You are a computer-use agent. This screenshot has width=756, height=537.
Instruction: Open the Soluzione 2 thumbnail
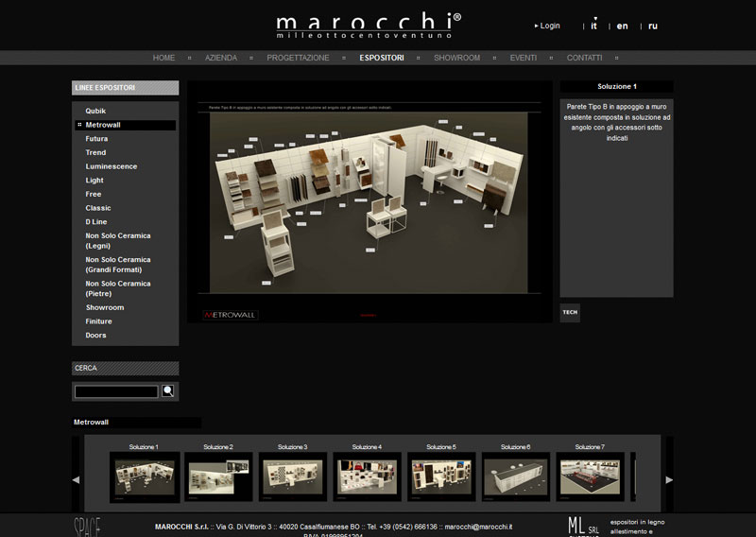coord(218,477)
